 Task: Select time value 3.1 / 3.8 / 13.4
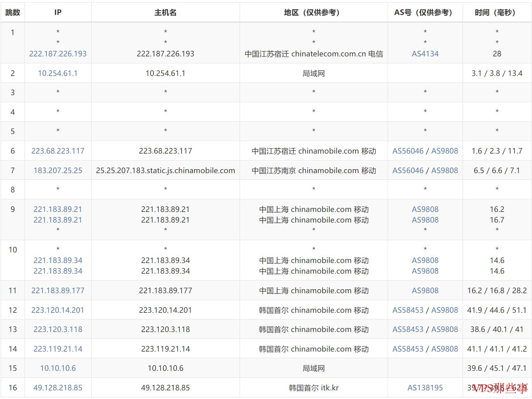click(x=497, y=73)
